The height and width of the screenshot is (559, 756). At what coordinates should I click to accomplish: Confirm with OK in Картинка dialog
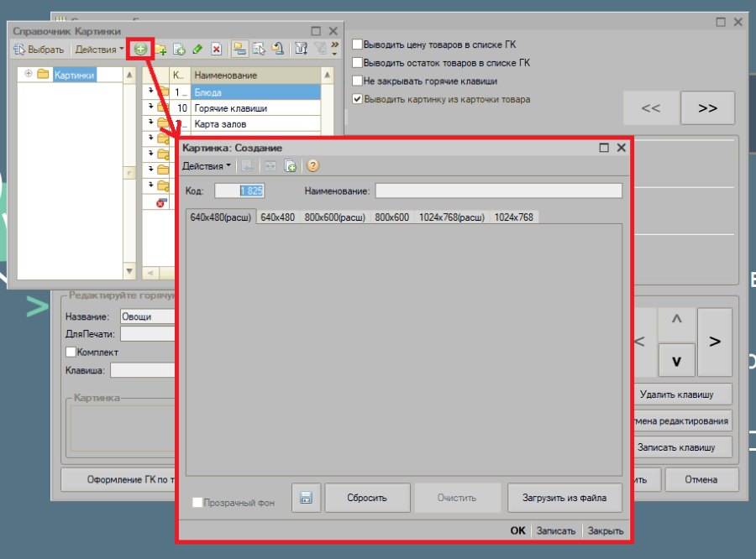pos(517,530)
